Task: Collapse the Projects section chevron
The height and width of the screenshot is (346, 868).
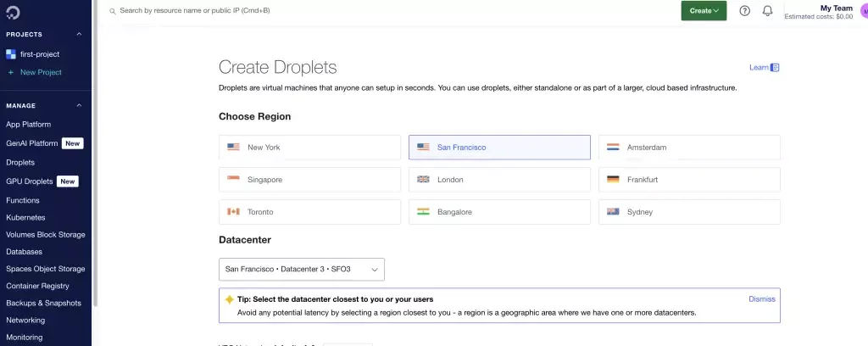Action: pos(79,34)
